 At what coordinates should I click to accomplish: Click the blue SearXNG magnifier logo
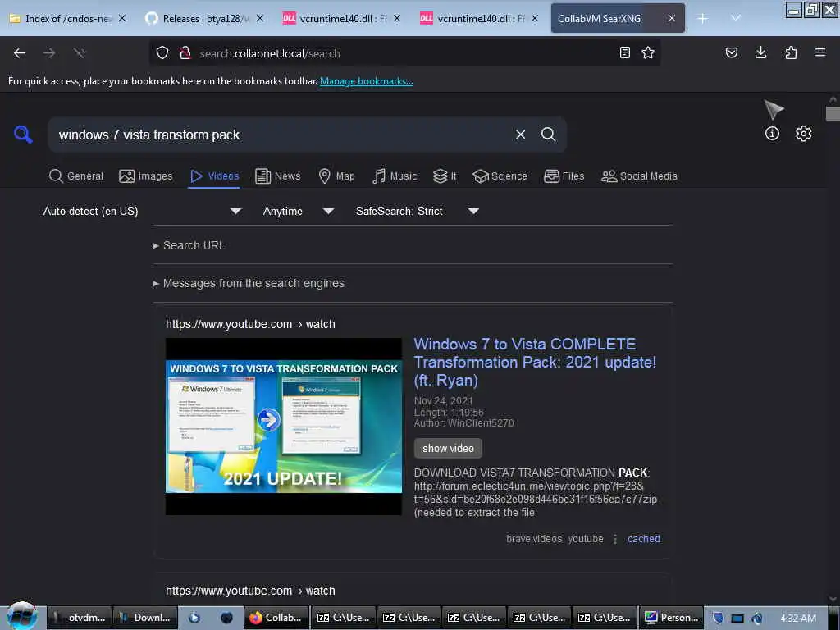pyautogui.click(x=23, y=134)
